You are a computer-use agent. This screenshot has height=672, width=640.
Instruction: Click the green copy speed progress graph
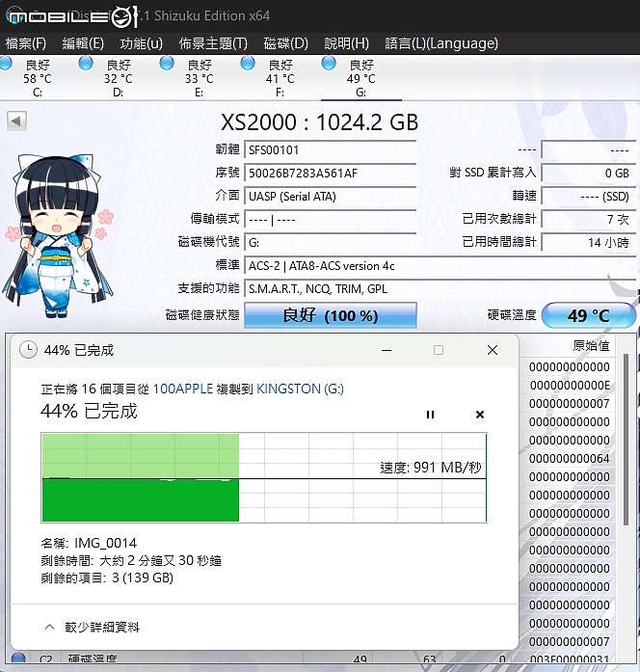[x=264, y=478]
